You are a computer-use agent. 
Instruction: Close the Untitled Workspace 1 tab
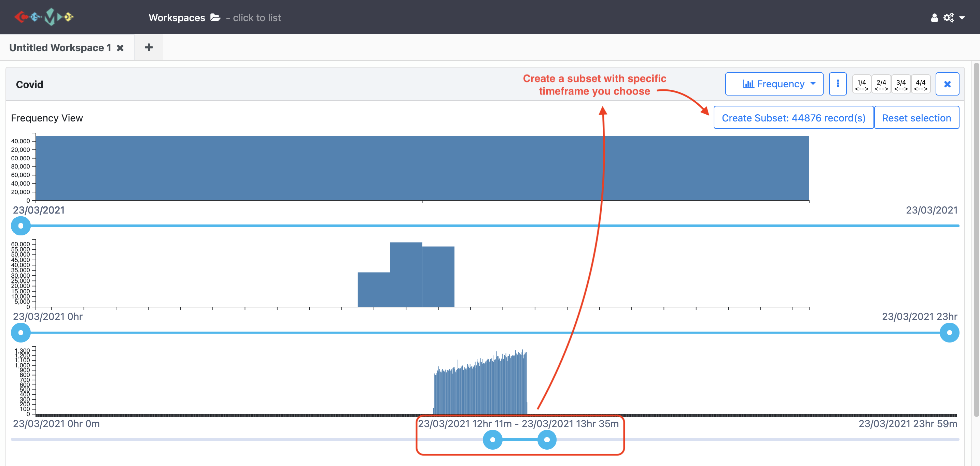click(120, 48)
